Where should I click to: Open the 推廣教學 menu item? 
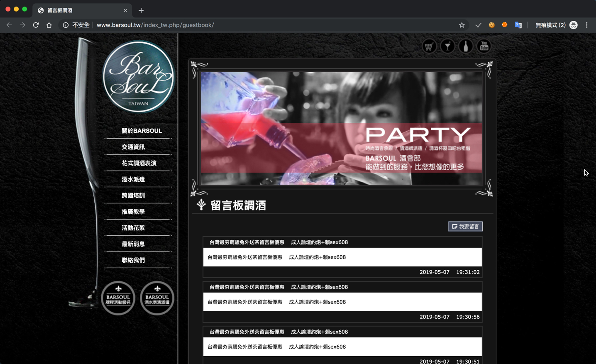coord(133,212)
